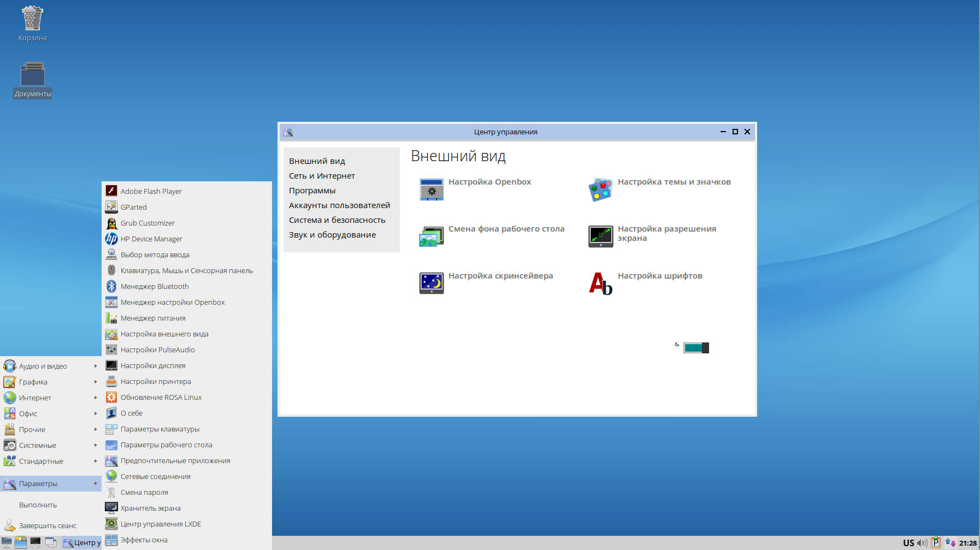Open the Настройка Openbox settings icon
Viewport: 980px width, 550px height.
point(431,190)
